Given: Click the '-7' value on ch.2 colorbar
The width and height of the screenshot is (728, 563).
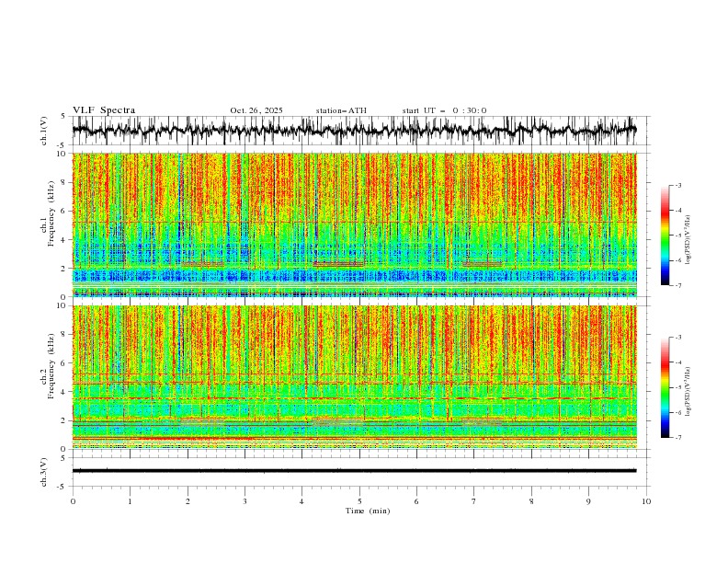Looking at the screenshot, I should [x=677, y=438].
